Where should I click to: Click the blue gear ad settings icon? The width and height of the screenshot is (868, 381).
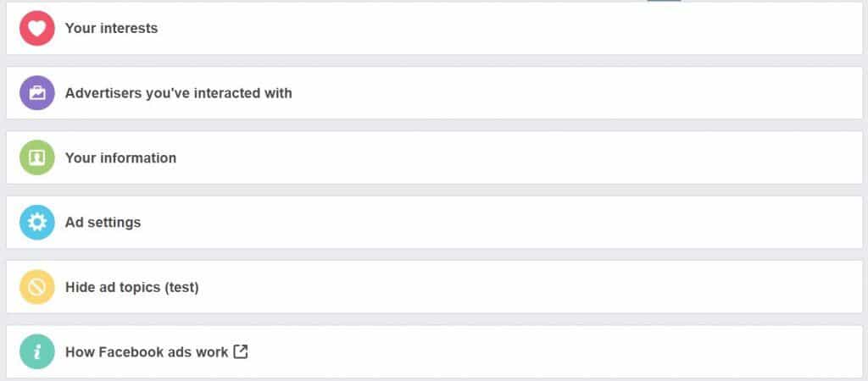pyautogui.click(x=37, y=223)
